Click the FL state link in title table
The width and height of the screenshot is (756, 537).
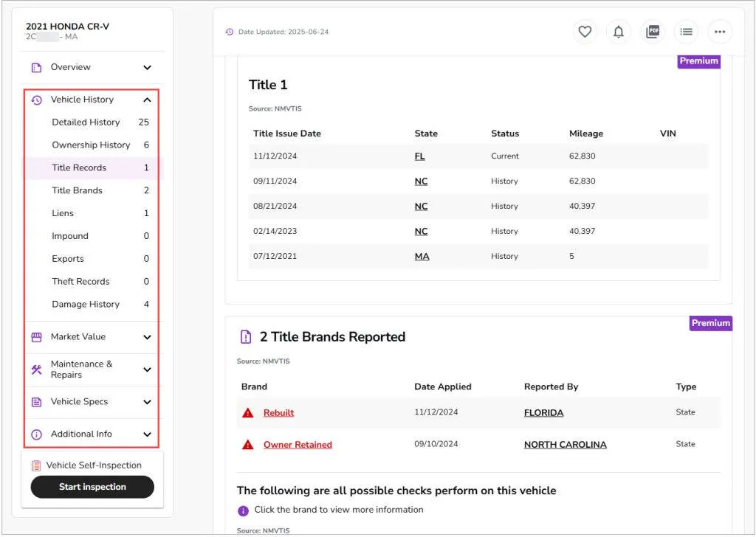pyautogui.click(x=419, y=156)
